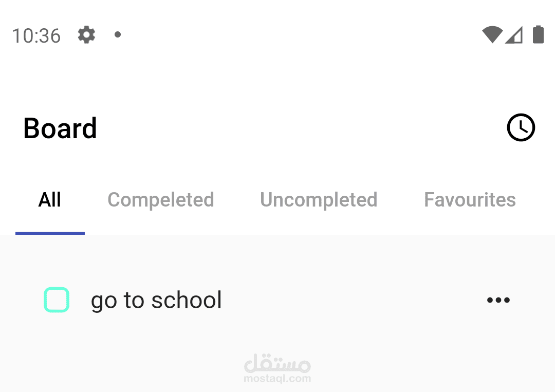Tap the battery icon in the status bar
Screen dimensions: 555x392
point(538,34)
